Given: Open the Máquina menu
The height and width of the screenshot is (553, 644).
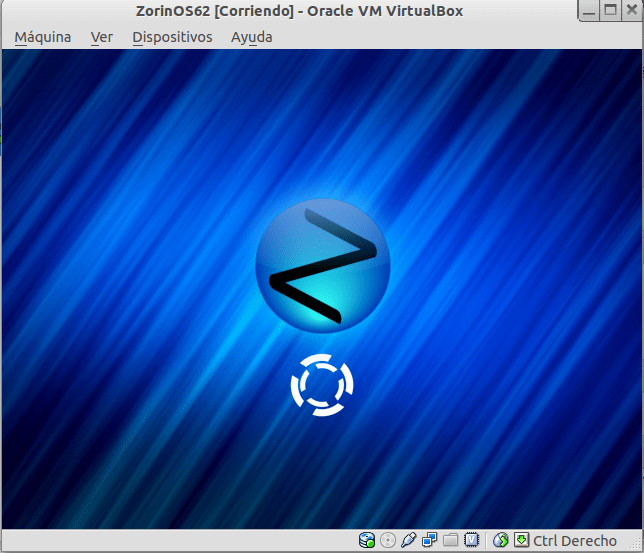Looking at the screenshot, I should pyautogui.click(x=43, y=37).
